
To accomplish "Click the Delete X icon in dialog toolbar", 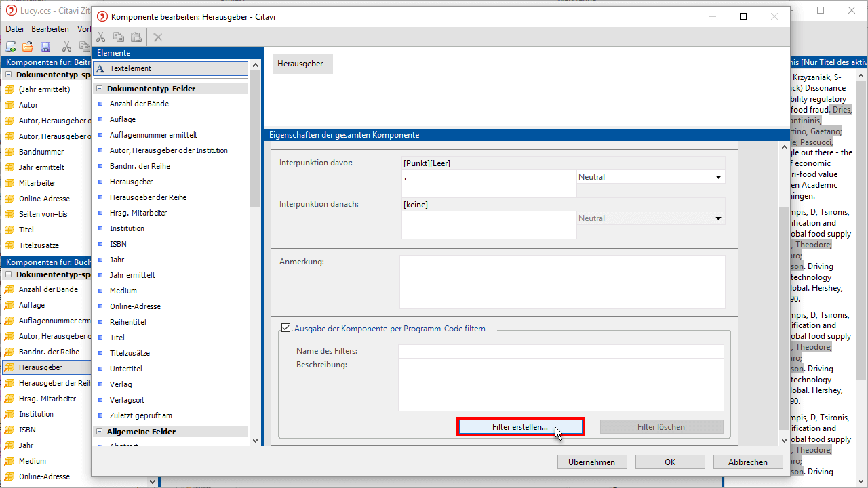I will (158, 37).
